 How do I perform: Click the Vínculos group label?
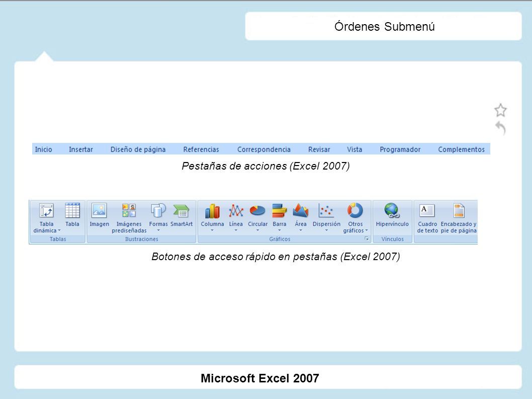coord(392,239)
